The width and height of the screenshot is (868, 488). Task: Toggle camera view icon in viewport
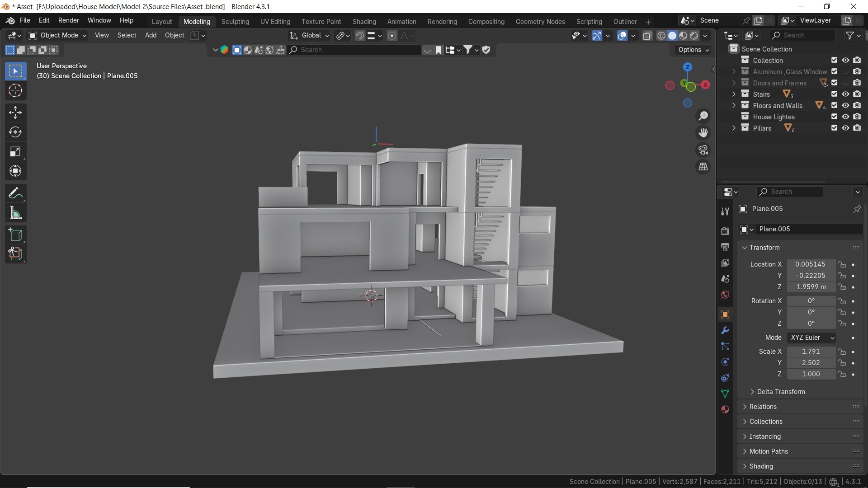[x=703, y=150]
